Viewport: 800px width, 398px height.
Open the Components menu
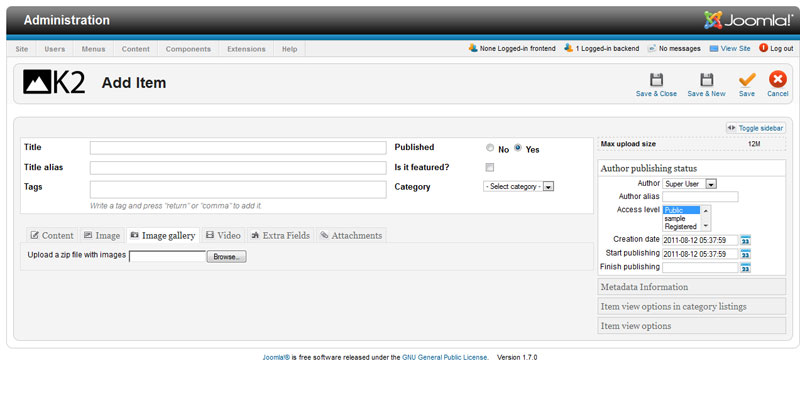click(188, 49)
